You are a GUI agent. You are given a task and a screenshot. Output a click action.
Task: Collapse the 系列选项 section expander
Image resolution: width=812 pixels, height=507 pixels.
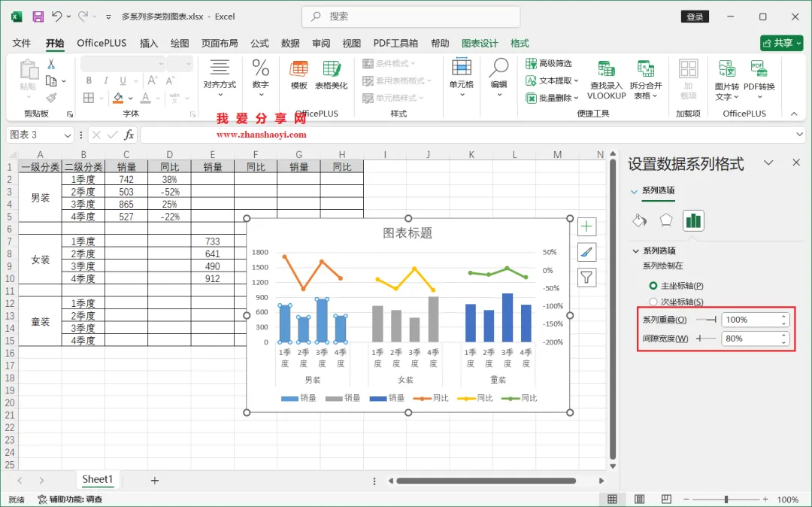636,250
